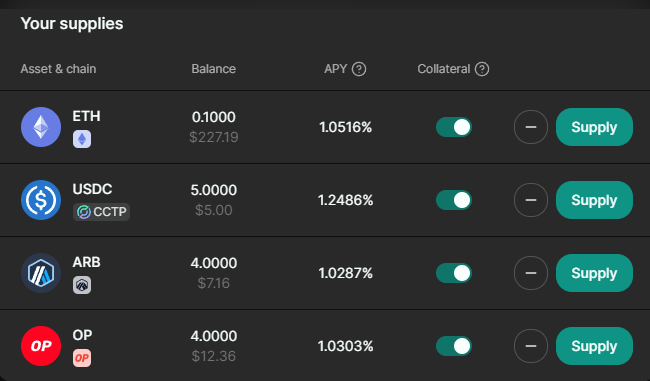This screenshot has width=650, height=381.
Task: Click the small Ethereum chain badge under ETH
Action: 82,139
